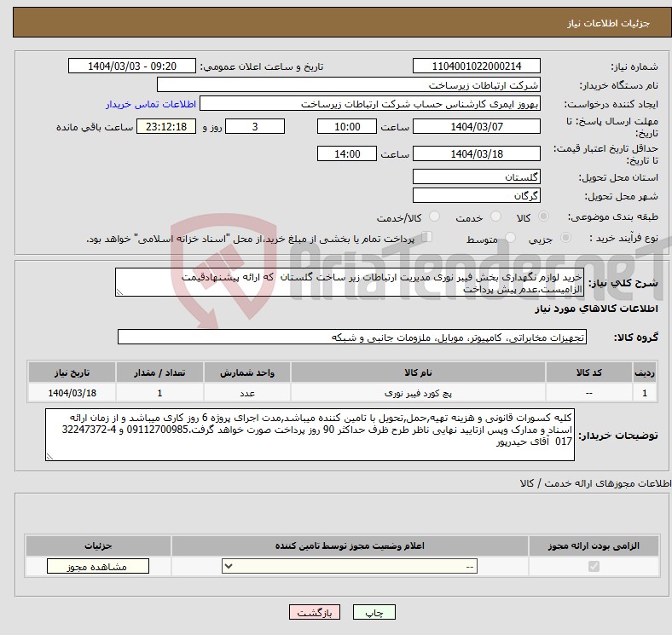Screen dimensions: 672x635
Task: Click the deadline time field 10:00
Action: click(x=347, y=126)
